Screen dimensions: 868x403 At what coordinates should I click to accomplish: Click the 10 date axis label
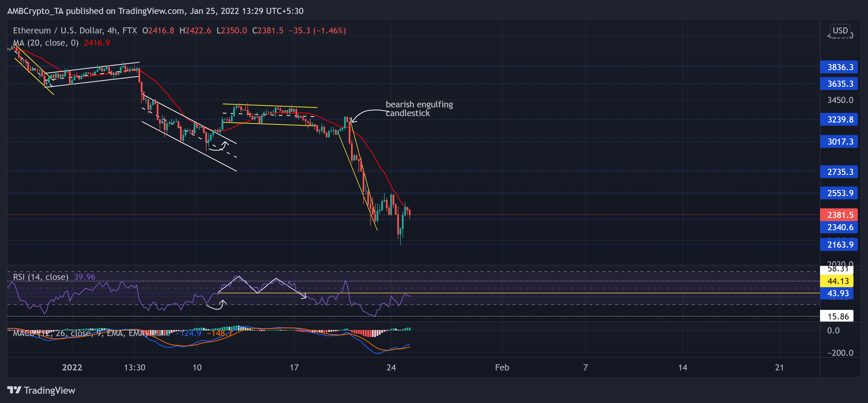click(197, 368)
